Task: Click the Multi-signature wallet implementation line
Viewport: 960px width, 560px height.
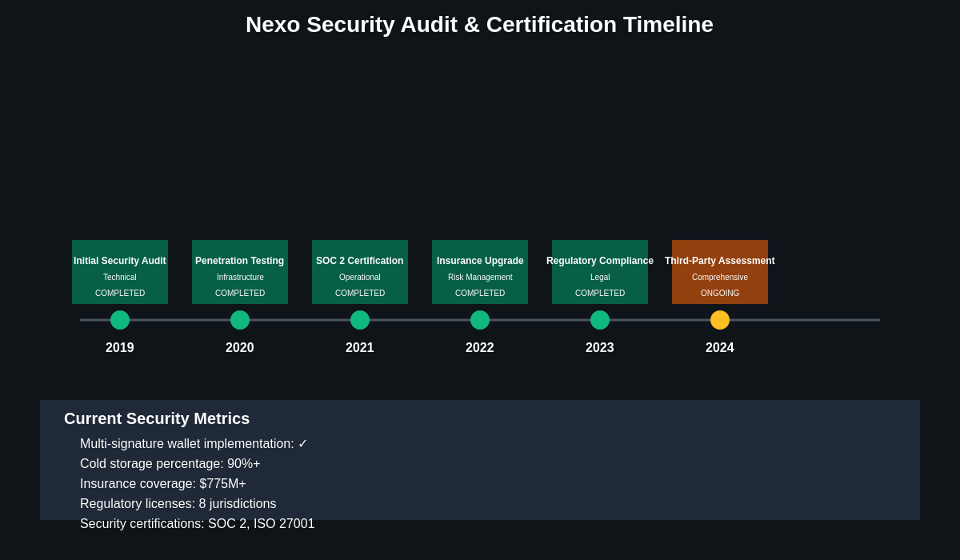Action: click(194, 444)
